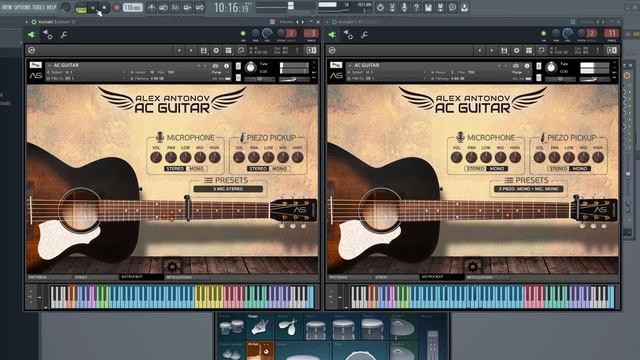The height and width of the screenshot is (360, 640).
Task: Select MONO under left Piezo Pickup section
Action: [279, 168]
